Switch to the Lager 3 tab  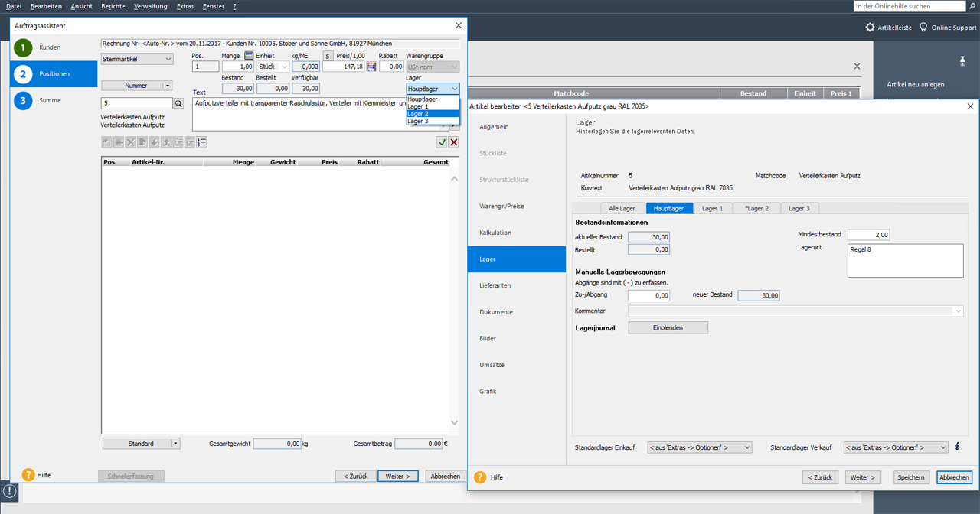799,208
